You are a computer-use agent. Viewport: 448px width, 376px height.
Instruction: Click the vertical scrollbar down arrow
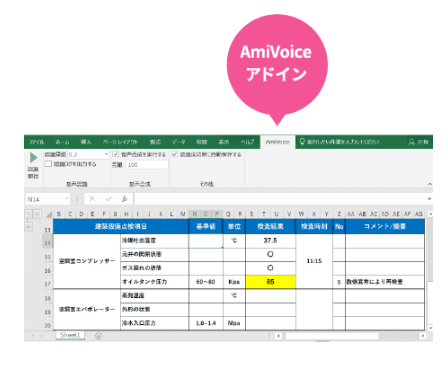(x=430, y=328)
